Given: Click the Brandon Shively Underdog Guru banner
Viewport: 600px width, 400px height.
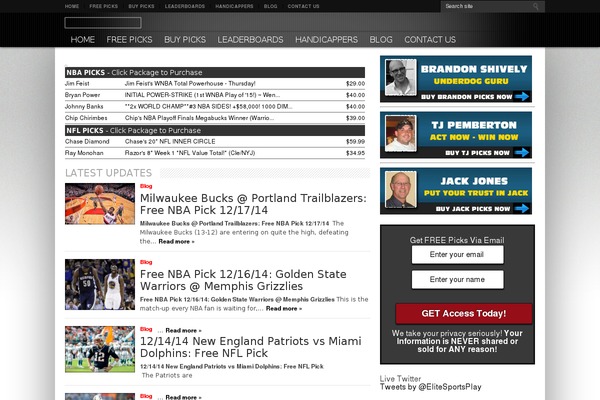Looking at the screenshot, I should click(456, 79).
